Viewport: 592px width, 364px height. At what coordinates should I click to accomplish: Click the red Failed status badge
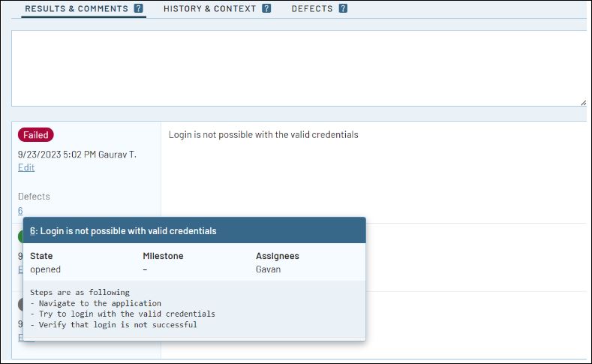[36, 135]
